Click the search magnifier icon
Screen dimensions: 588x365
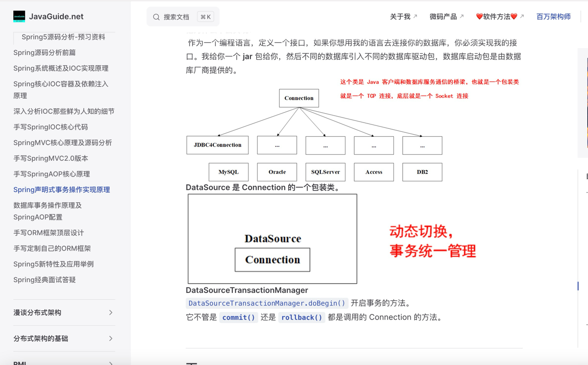click(156, 17)
